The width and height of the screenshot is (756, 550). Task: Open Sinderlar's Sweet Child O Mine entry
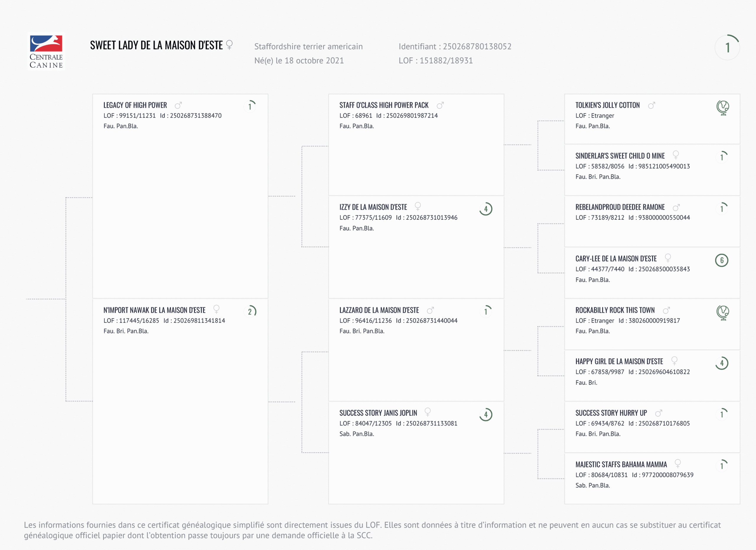coord(620,156)
